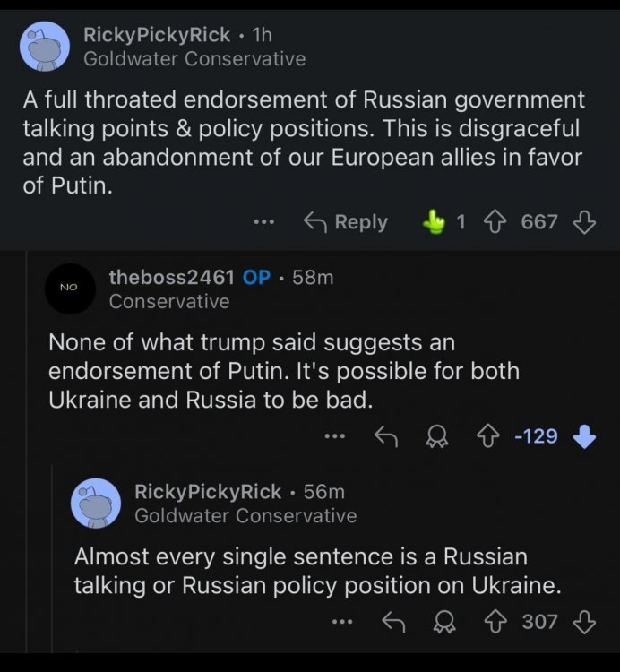The width and height of the screenshot is (620, 672).
Task: Click the pointing-hand award icon
Action: [x=435, y=221]
